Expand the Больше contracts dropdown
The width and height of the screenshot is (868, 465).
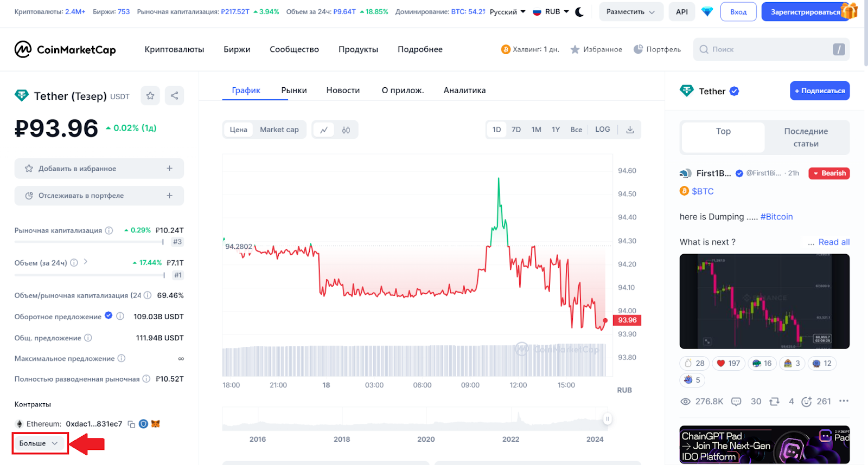[x=40, y=443]
